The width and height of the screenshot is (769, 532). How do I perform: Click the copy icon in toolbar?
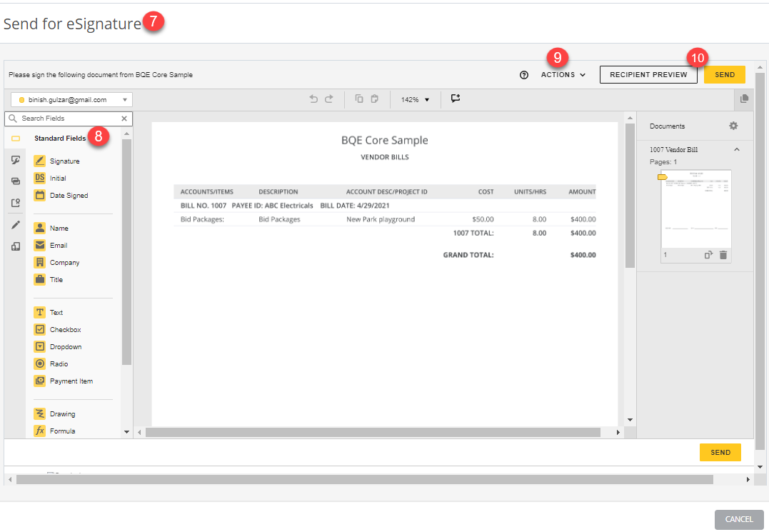coord(359,99)
